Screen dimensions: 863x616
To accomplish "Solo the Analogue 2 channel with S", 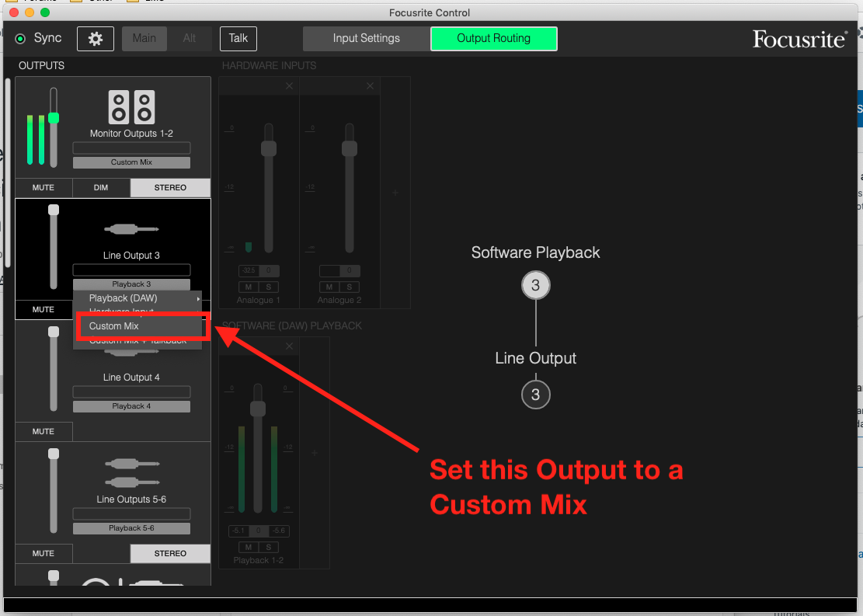I will pos(350,287).
